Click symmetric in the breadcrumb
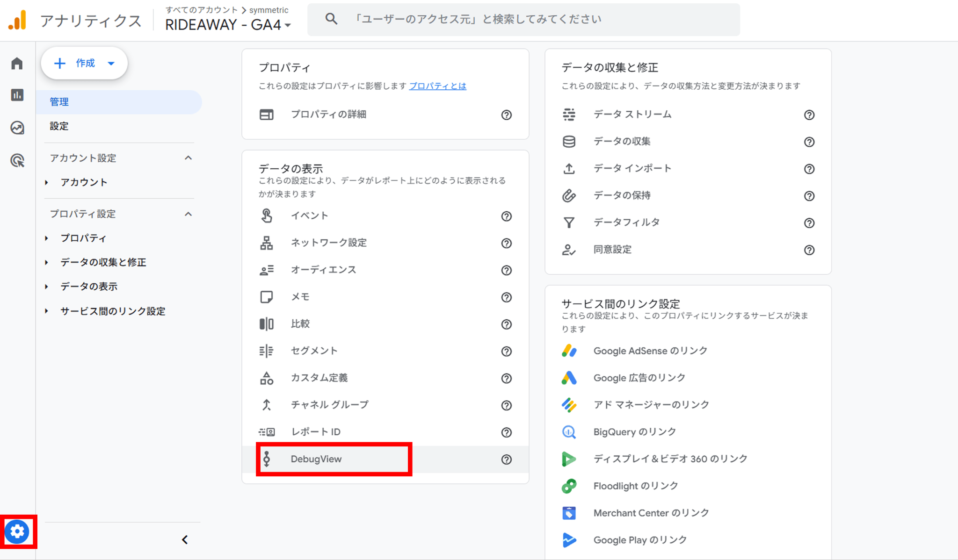Viewport: 958px width, 560px height. 269,10
